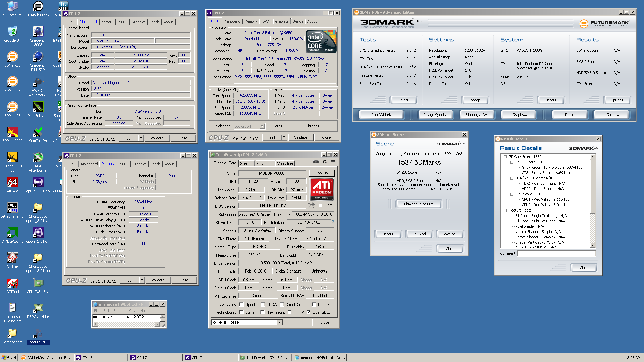Toggle Vulkan checkbox in GPU-Z

click(241, 312)
